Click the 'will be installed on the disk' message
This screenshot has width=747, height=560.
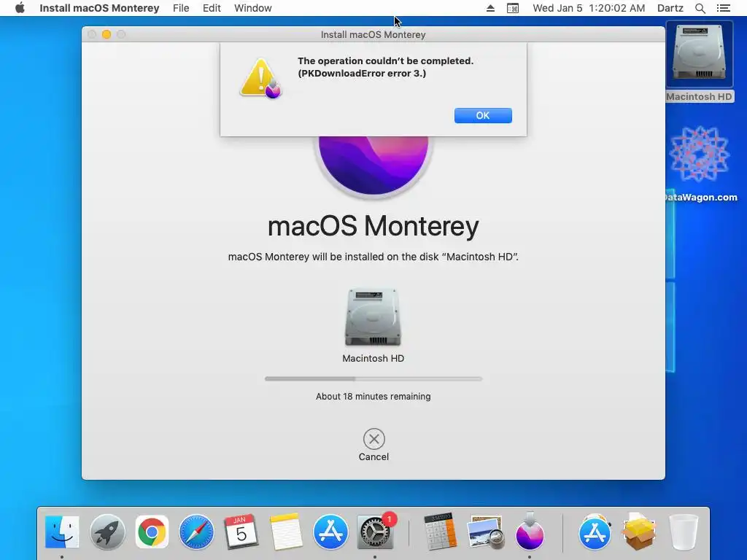[373, 257]
